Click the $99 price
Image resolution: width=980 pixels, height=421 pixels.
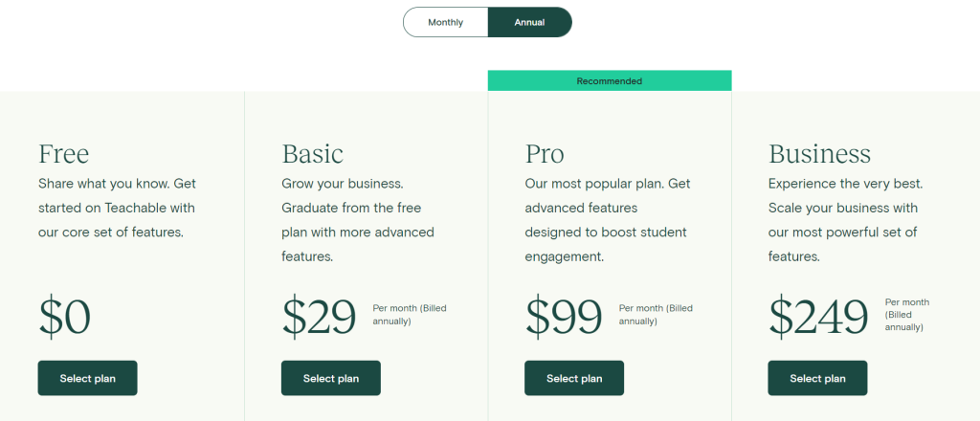[564, 318]
